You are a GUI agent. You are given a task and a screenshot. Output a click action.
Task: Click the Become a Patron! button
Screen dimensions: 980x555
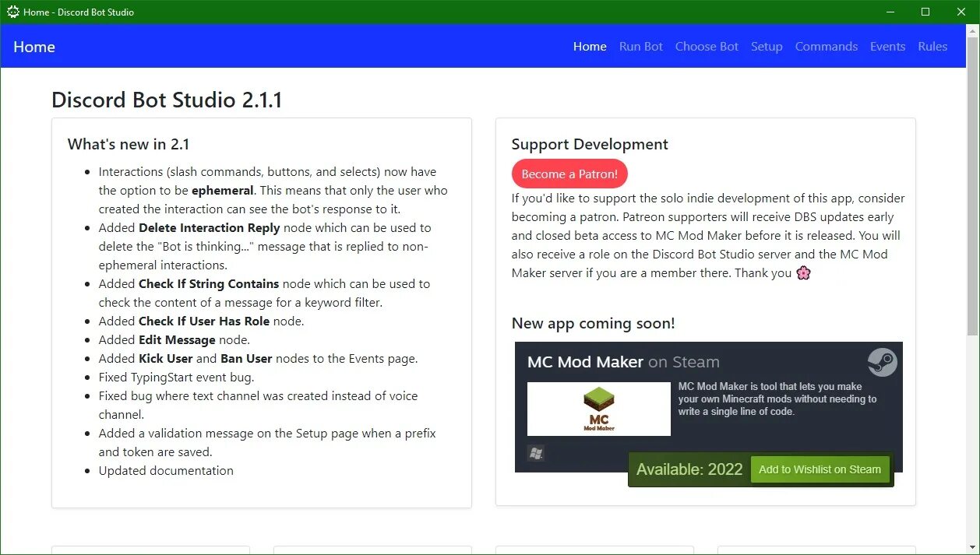point(569,174)
